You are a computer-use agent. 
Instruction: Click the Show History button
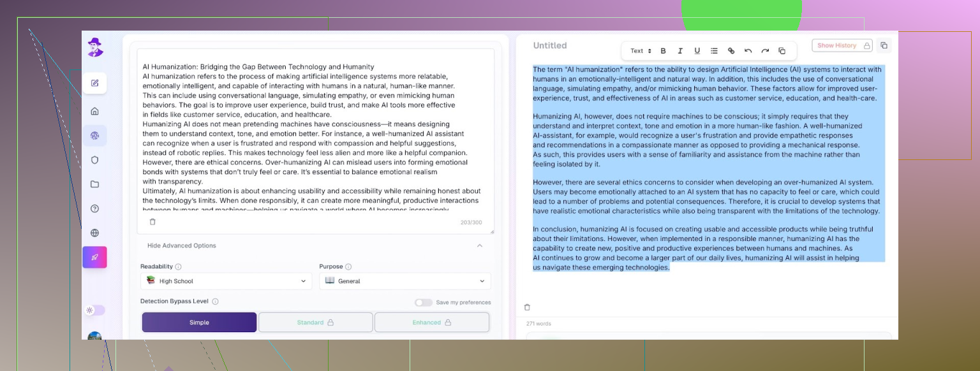click(842, 45)
